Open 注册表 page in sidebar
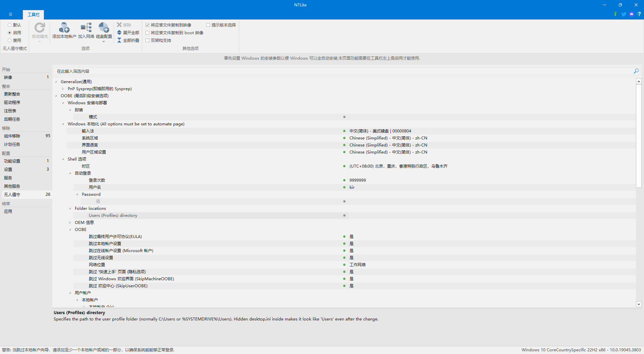 click(x=26, y=111)
